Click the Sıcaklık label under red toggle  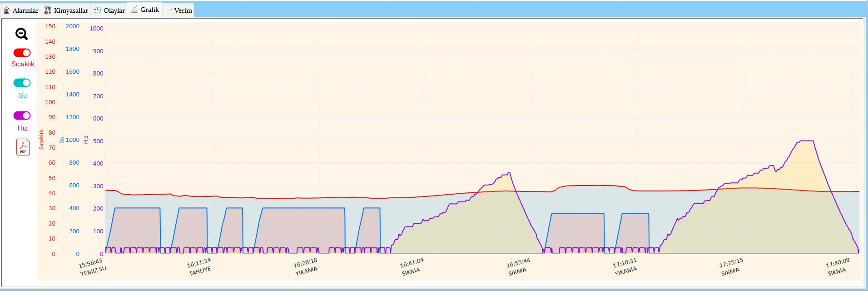tap(23, 64)
